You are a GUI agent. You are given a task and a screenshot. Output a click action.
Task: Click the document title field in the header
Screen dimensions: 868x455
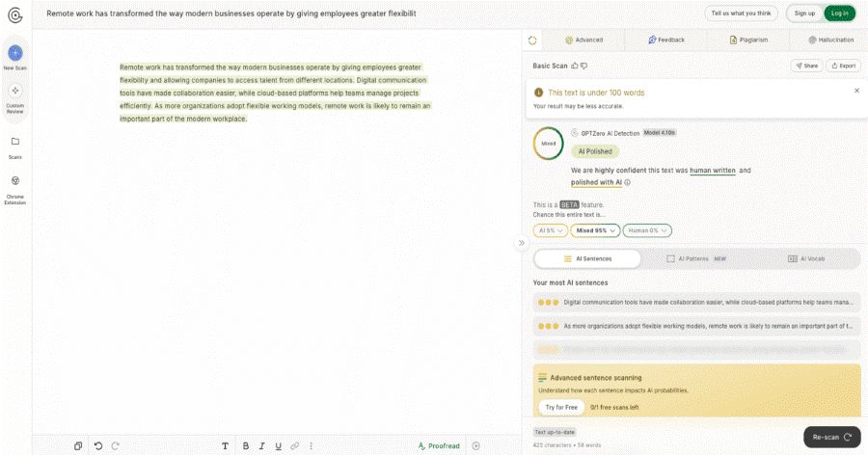pos(231,13)
